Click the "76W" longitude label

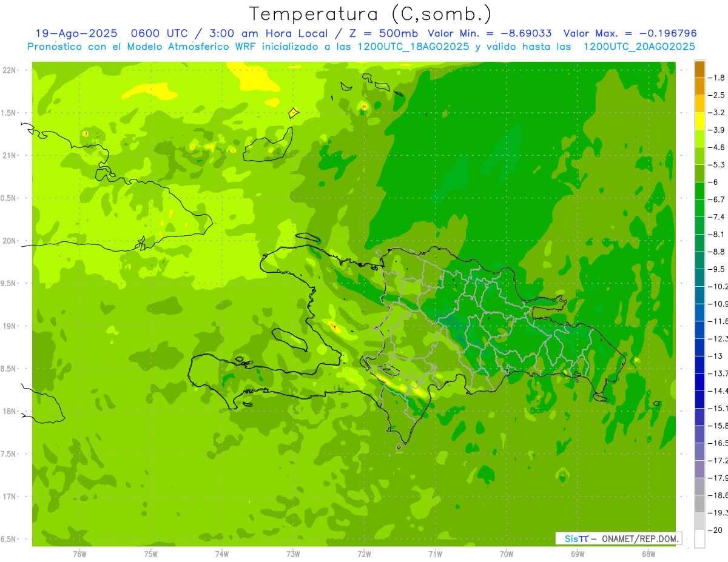(79, 554)
